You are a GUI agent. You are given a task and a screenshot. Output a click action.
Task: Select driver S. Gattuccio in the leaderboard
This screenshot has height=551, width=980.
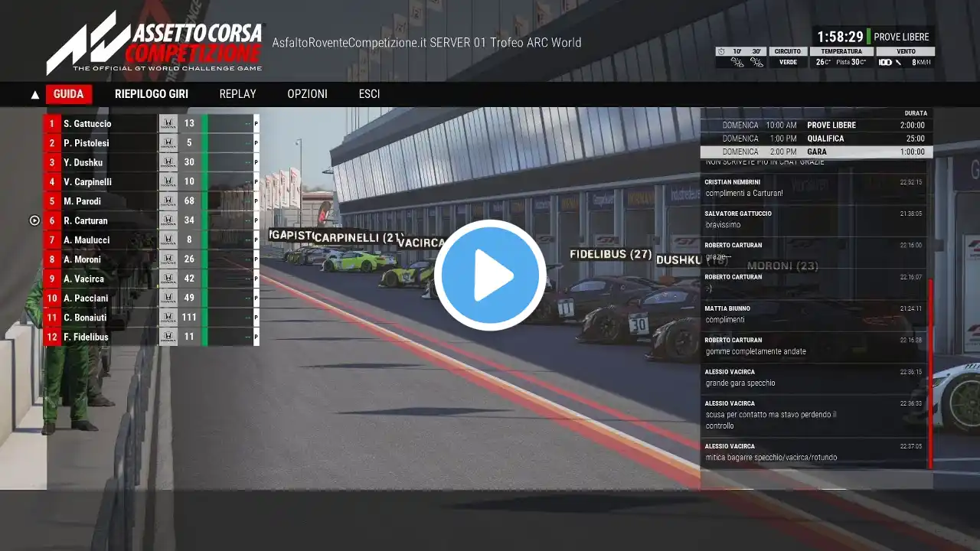click(87, 123)
